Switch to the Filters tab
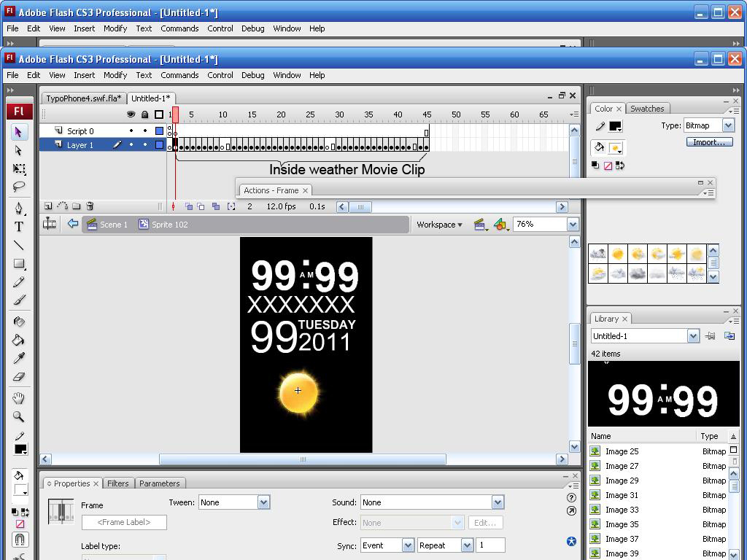Viewport: 747px width, 560px height. coord(117,483)
